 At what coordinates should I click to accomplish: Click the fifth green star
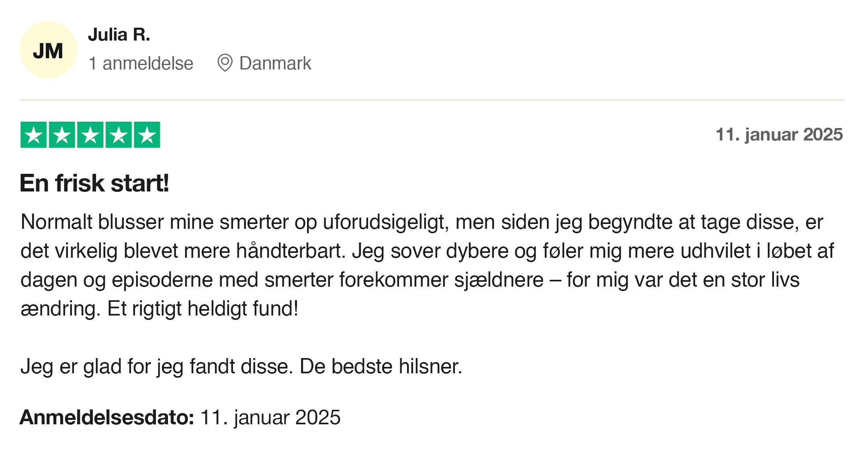pyautogui.click(x=147, y=135)
